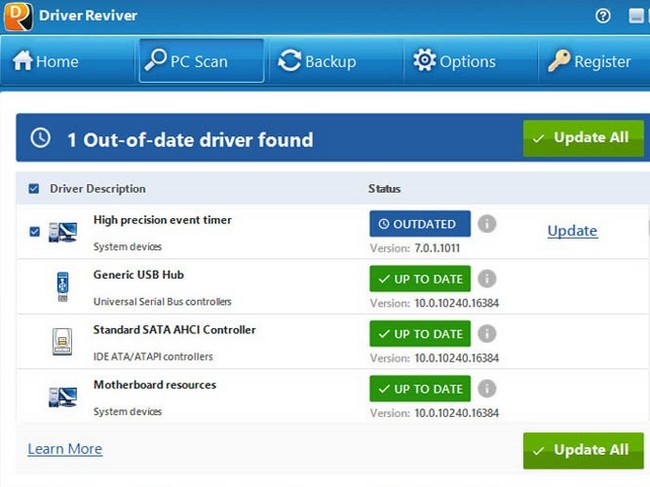
Task: Click the clock icon in results banner
Action: [x=41, y=138]
